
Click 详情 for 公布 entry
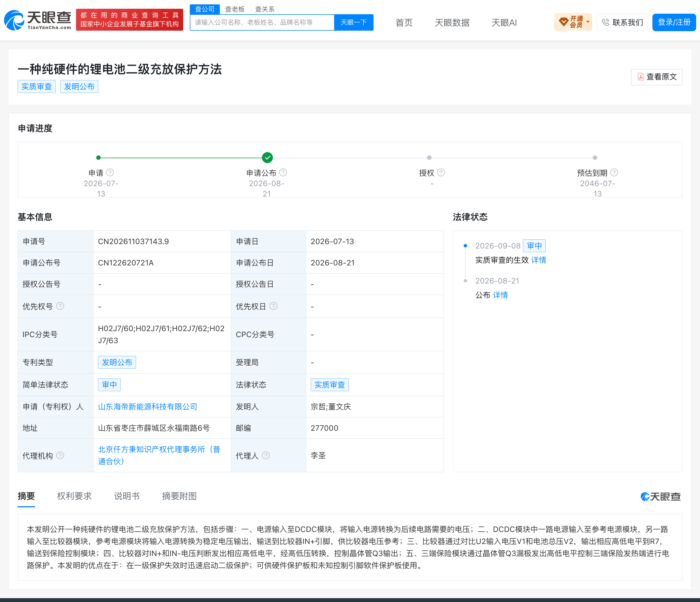coord(500,295)
